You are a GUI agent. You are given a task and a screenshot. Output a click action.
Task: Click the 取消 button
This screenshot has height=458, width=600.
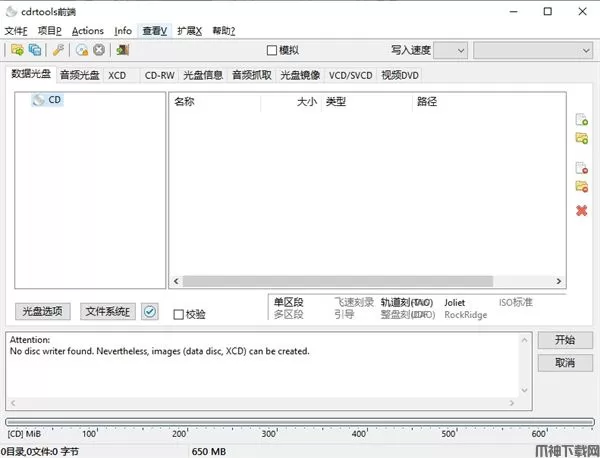(x=565, y=362)
